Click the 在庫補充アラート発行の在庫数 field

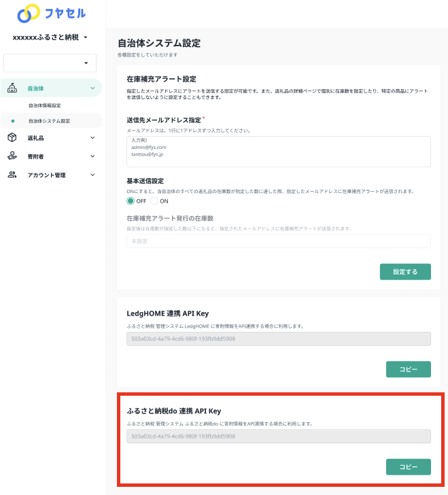tap(279, 241)
